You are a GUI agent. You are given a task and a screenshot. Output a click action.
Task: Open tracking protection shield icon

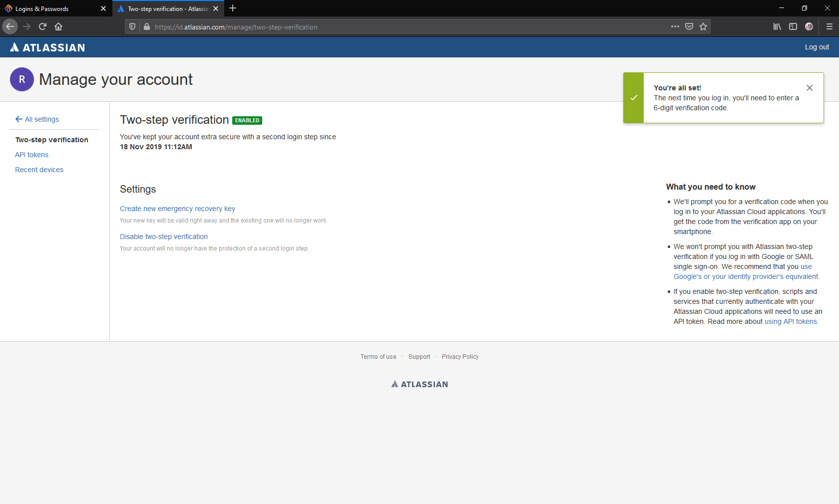tap(132, 27)
